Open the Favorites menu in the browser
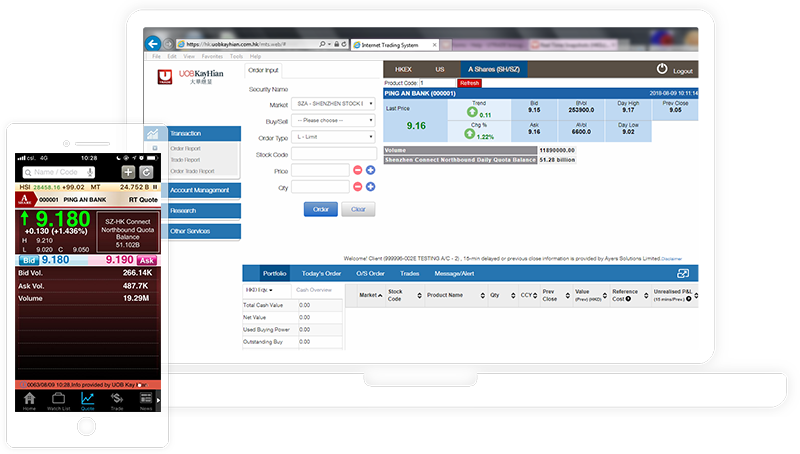Screen dimensions: 800x454 pos(212,56)
